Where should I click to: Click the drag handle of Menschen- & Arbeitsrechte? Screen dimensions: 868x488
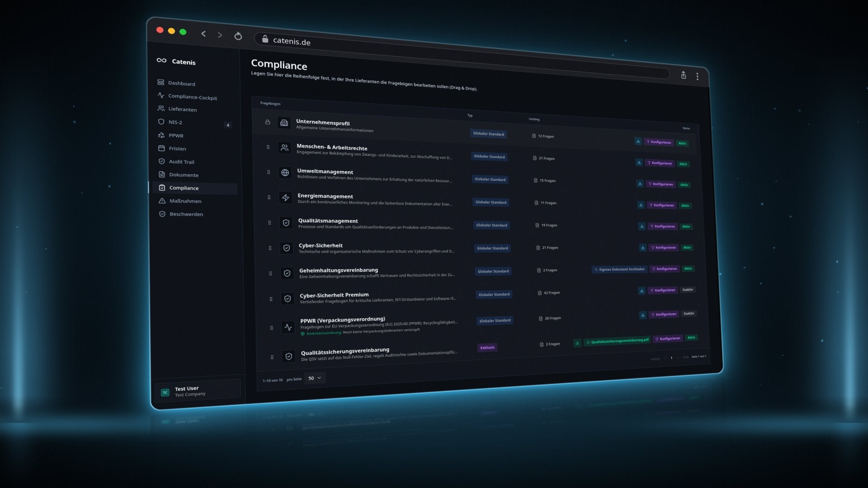click(x=268, y=147)
